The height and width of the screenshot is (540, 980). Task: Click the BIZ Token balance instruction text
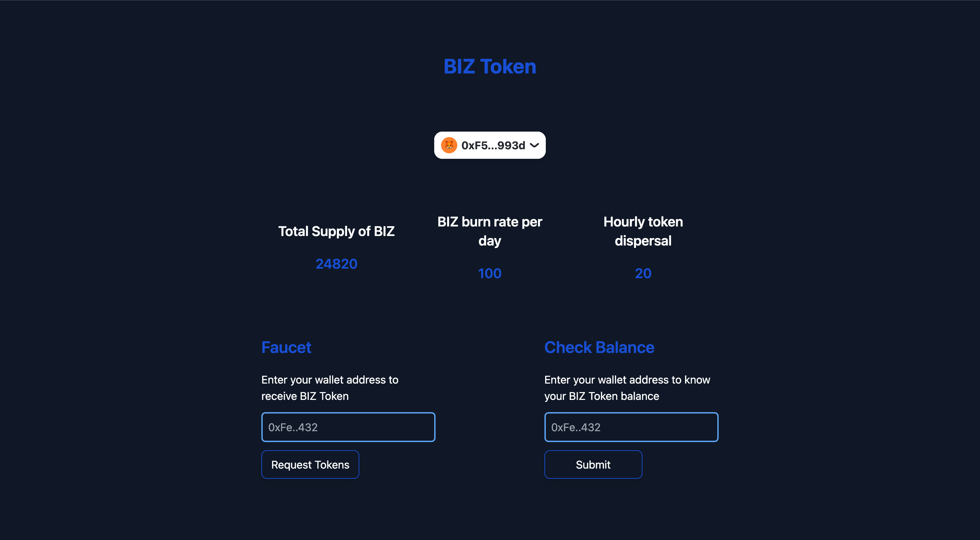point(627,388)
